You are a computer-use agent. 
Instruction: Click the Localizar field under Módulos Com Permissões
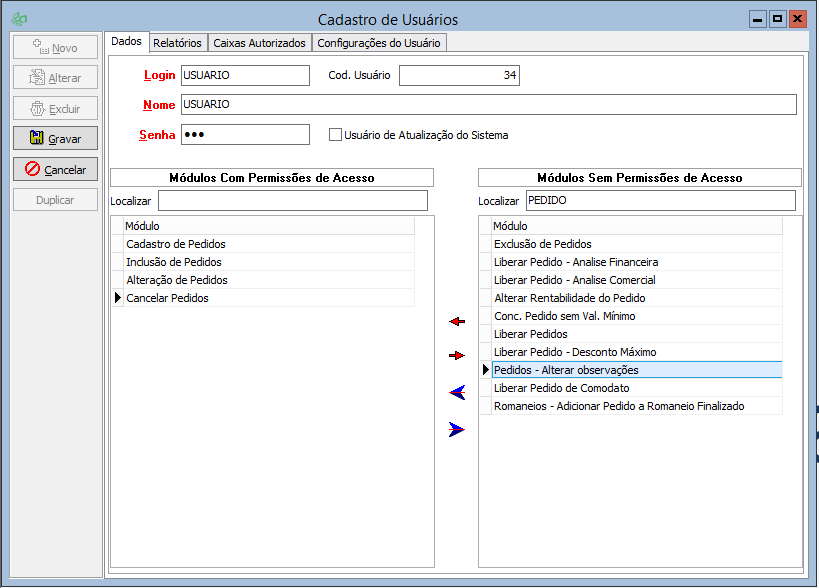pyautogui.click(x=292, y=201)
